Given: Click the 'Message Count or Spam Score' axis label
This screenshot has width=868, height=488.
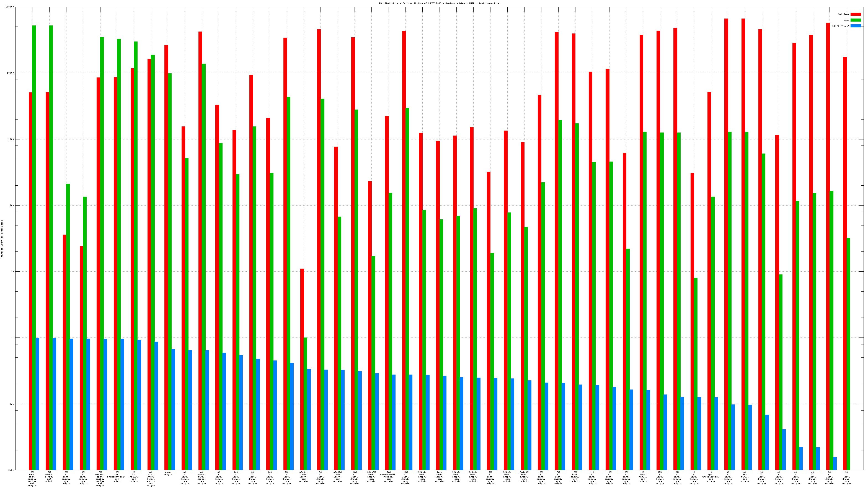Looking at the screenshot, I should tap(2, 239).
